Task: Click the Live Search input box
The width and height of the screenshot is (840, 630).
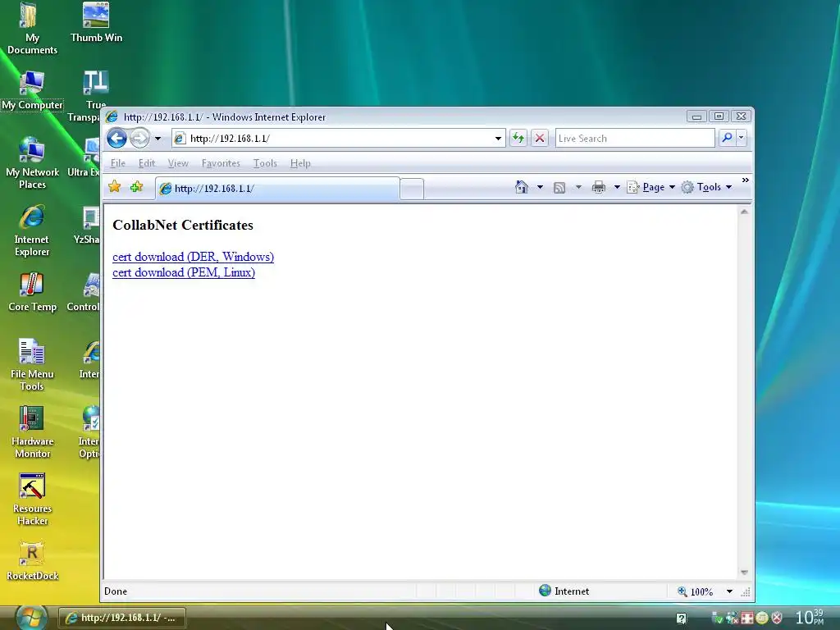Action: tap(635, 138)
